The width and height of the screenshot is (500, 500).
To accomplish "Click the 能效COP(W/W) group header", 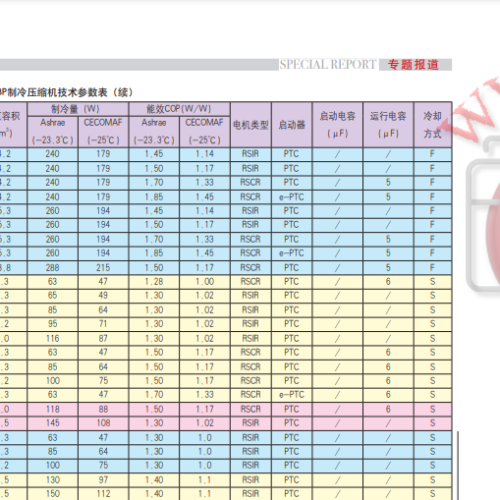I will click(x=179, y=109).
